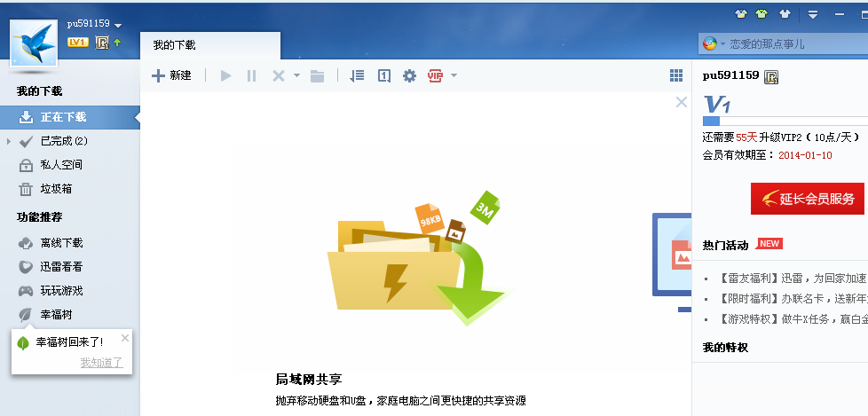Click the sort order toolbar icon
The width and height of the screenshot is (868, 416).
(357, 75)
